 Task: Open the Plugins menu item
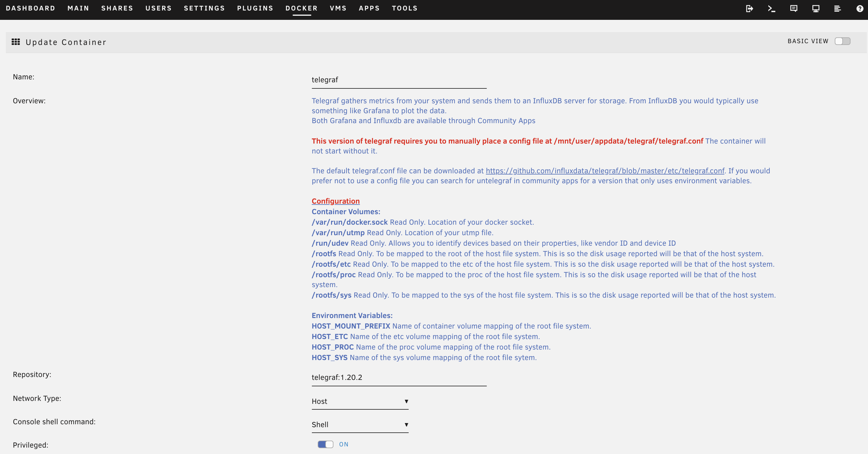(x=255, y=8)
